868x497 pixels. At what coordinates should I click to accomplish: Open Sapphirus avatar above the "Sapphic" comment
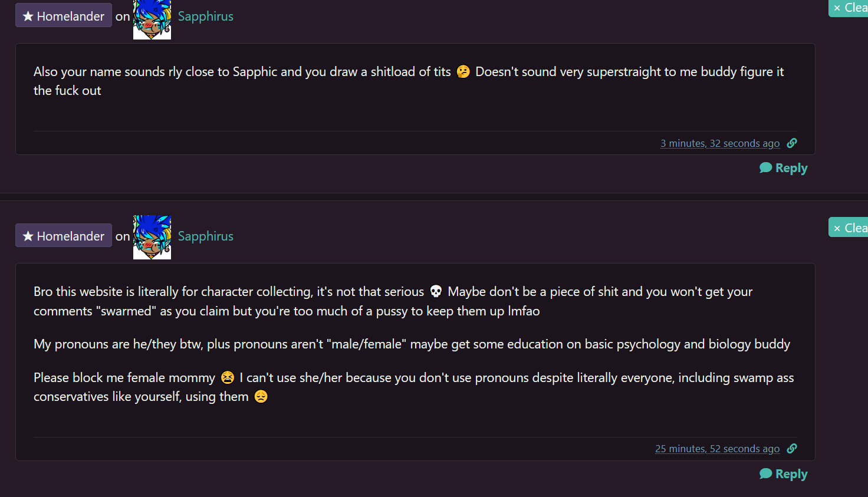click(x=152, y=19)
